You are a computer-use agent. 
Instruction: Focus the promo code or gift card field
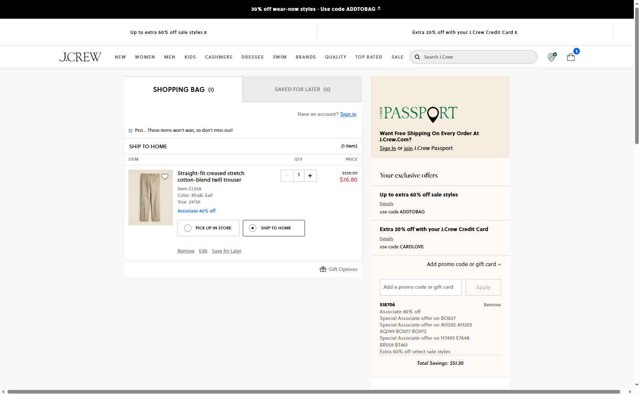(x=420, y=287)
